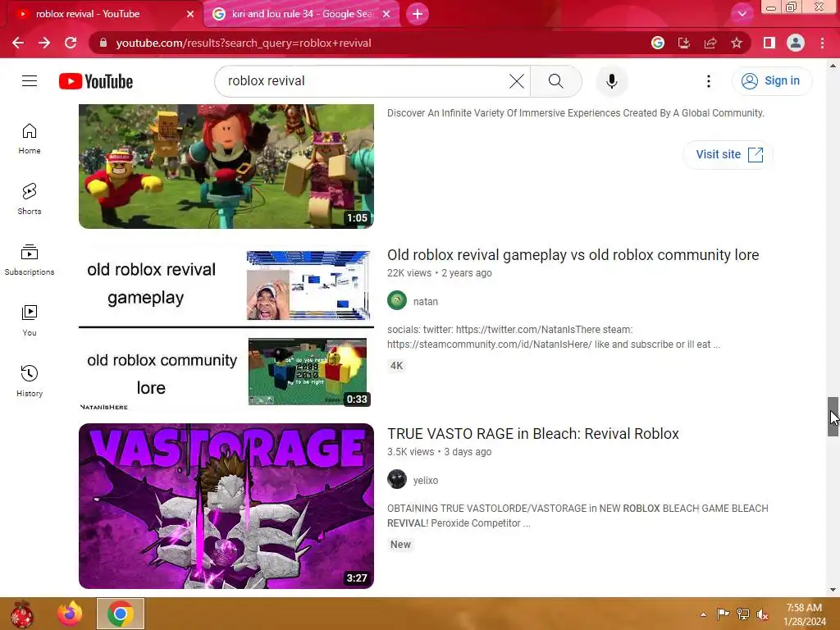The image size is (840, 630).
Task: Toggle the browser side panel
Action: tap(769, 43)
